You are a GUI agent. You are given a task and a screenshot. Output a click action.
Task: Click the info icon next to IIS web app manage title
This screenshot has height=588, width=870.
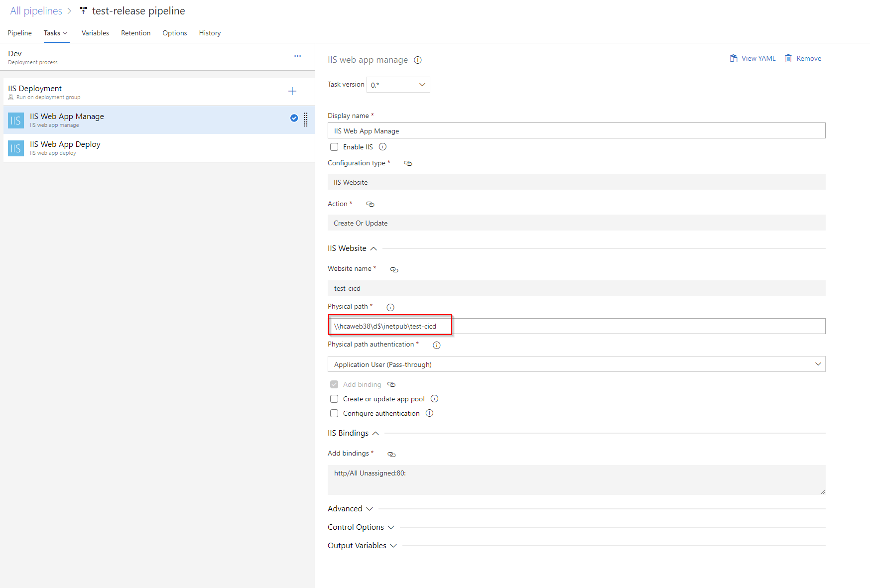click(x=418, y=60)
